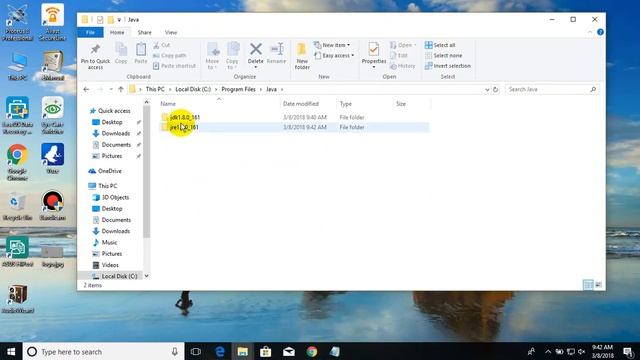Open Properties from the ribbon
The height and width of the screenshot is (360, 640).
click(x=373, y=56)
